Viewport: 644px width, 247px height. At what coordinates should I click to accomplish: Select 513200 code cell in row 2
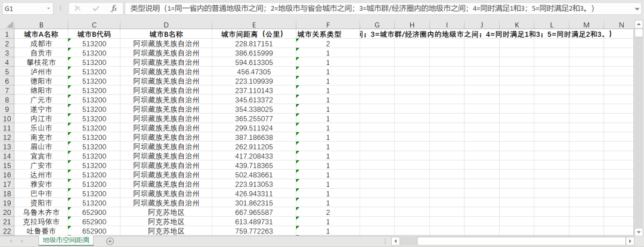(x=94, y=43)
